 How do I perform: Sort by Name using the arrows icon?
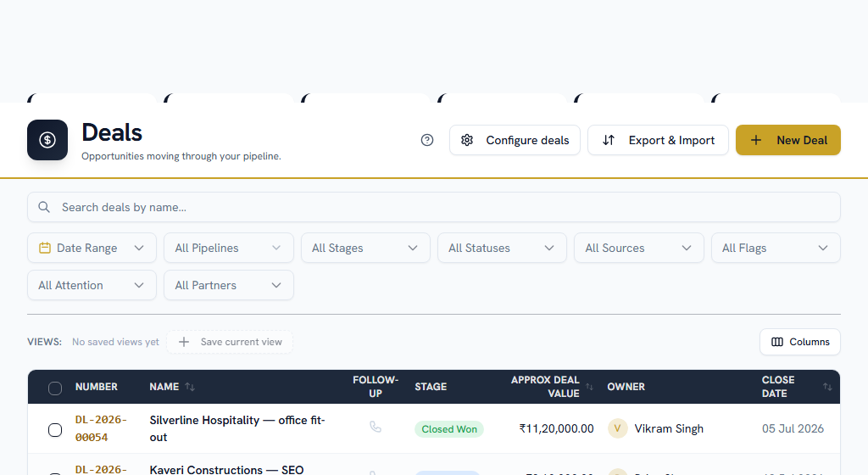pos(190,387)
